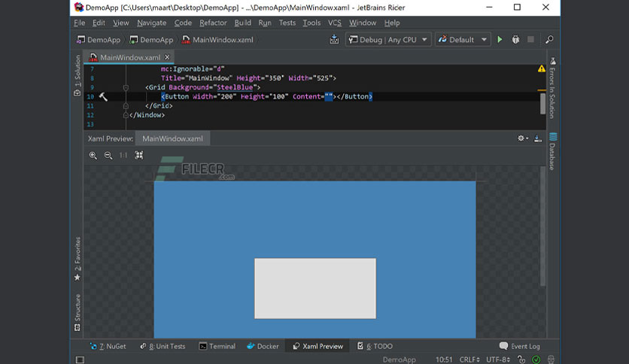
Task: Hide the Xaml Preview panel
Action: tap(538, 138)
